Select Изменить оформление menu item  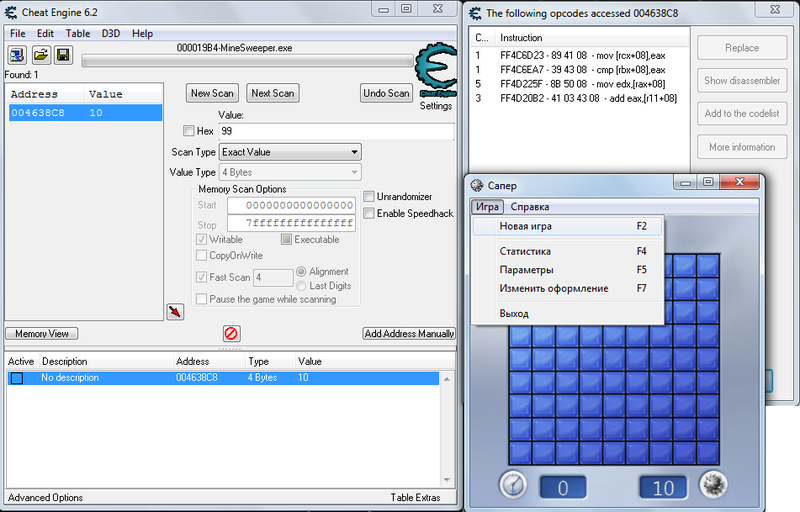coord(567,288)
